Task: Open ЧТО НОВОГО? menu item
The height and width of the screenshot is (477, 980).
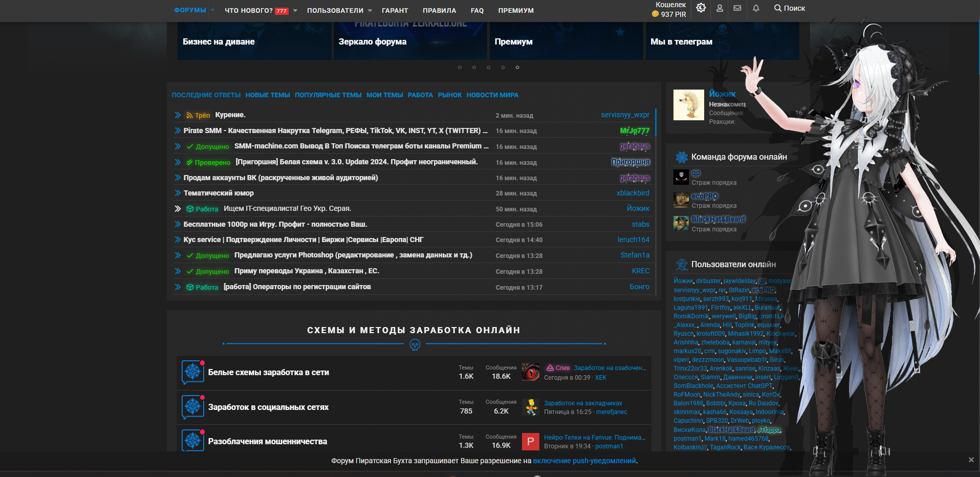Action: (x=249, y=11)
